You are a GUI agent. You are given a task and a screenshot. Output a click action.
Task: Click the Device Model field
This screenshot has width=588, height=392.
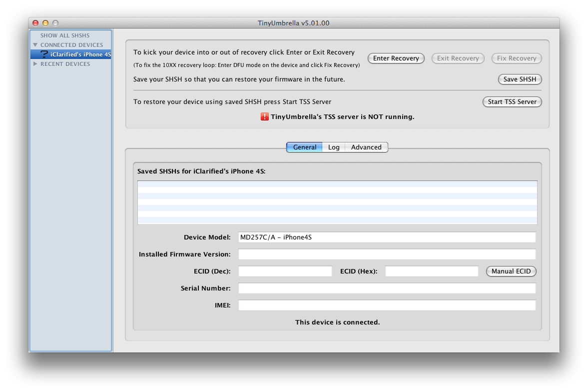[387, 237]
